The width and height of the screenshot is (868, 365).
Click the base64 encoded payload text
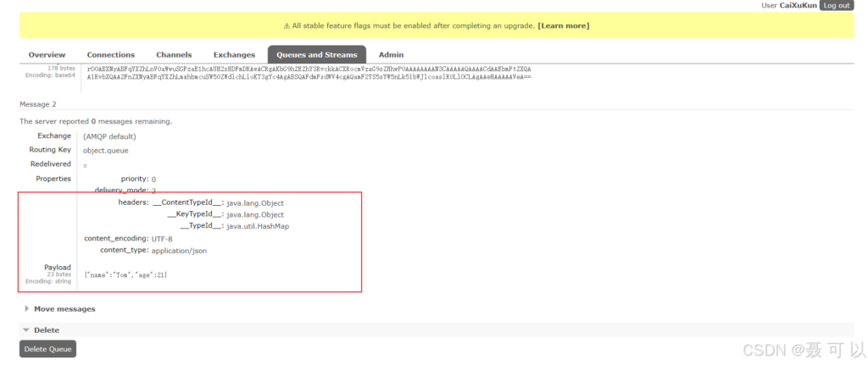pos(309,72)
